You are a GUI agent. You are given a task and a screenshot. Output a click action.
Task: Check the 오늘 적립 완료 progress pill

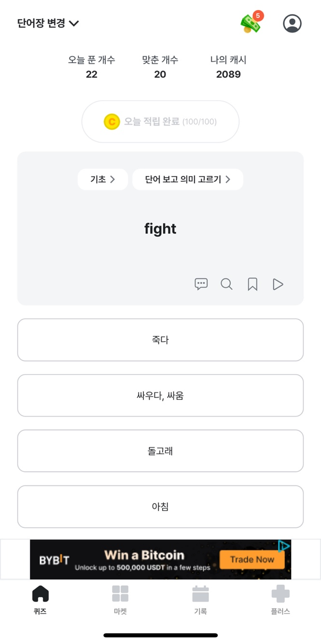pyautogui.click(x=160, y=122)
